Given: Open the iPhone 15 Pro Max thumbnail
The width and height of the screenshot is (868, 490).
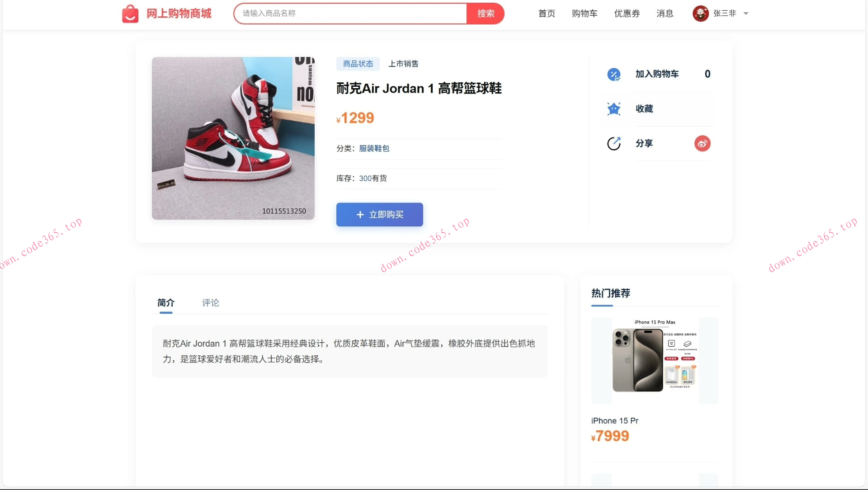Looking at the screenshot, I should click(x=654, y=361).
